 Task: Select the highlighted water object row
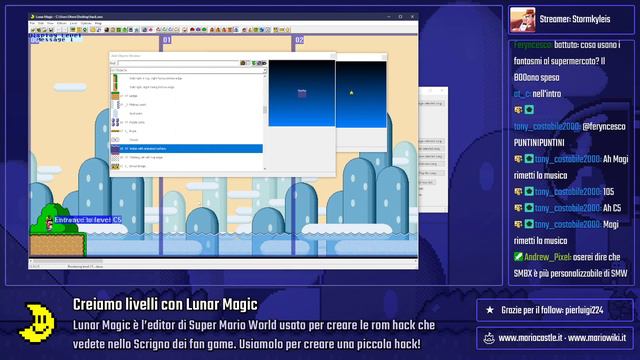(187, 149)
